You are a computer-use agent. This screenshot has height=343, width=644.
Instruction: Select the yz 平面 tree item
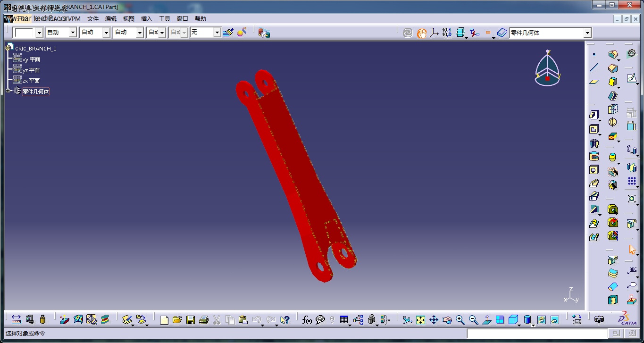[x=31, y=70]
